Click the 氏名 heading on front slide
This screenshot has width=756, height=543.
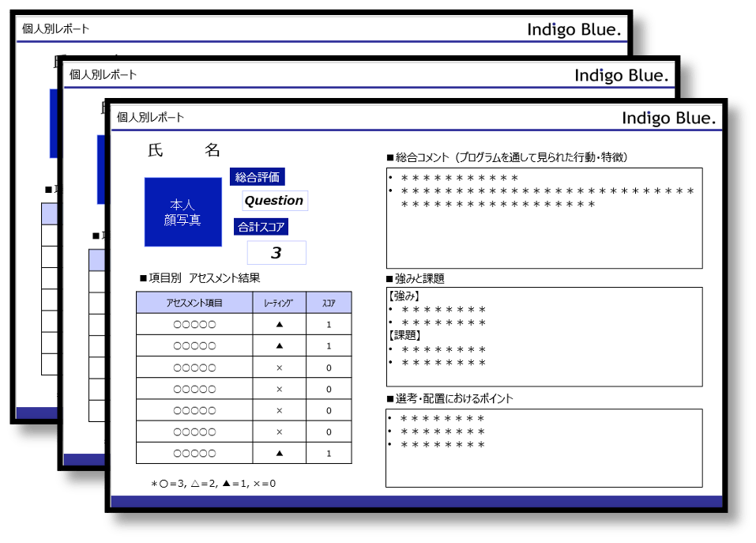184,150
